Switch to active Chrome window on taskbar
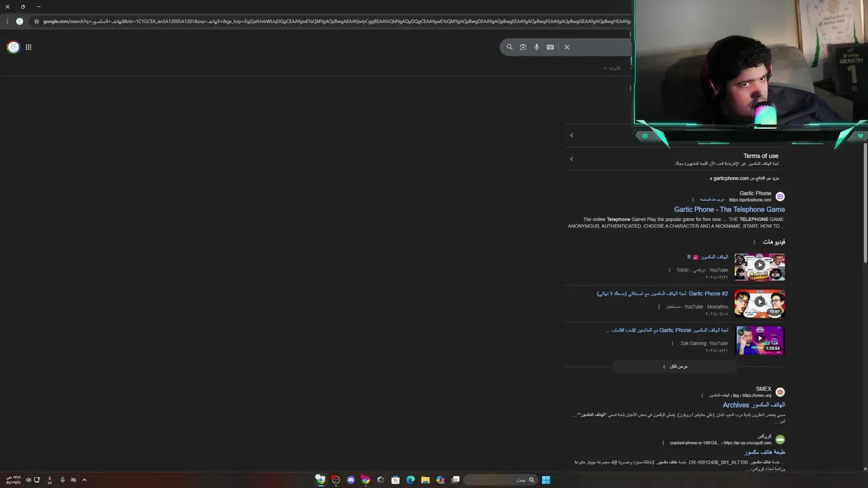Viewport: 868px width, 488px height. pyautogui.click(x=320, y=480)
